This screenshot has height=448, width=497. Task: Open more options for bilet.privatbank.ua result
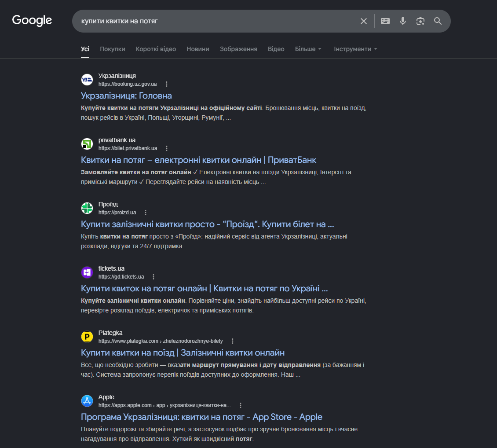[x=167, y=148]
